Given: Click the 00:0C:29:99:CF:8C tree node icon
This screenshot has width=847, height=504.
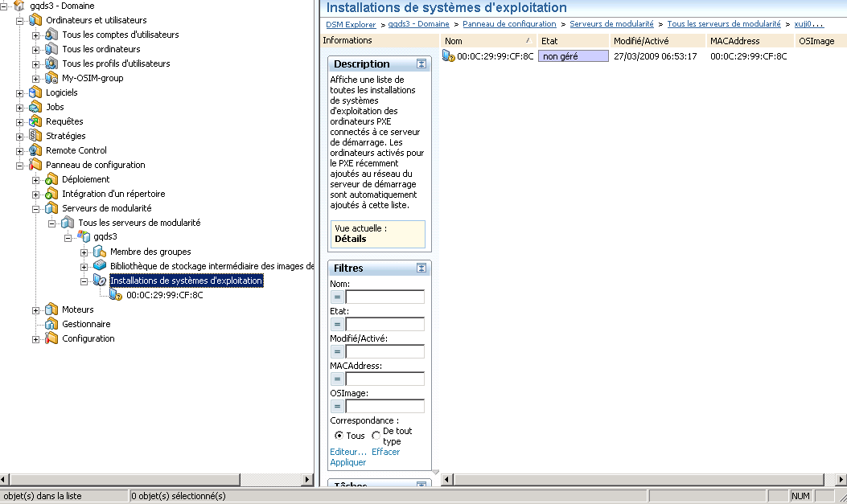Looking at the screenshot, I should point(116,295).
